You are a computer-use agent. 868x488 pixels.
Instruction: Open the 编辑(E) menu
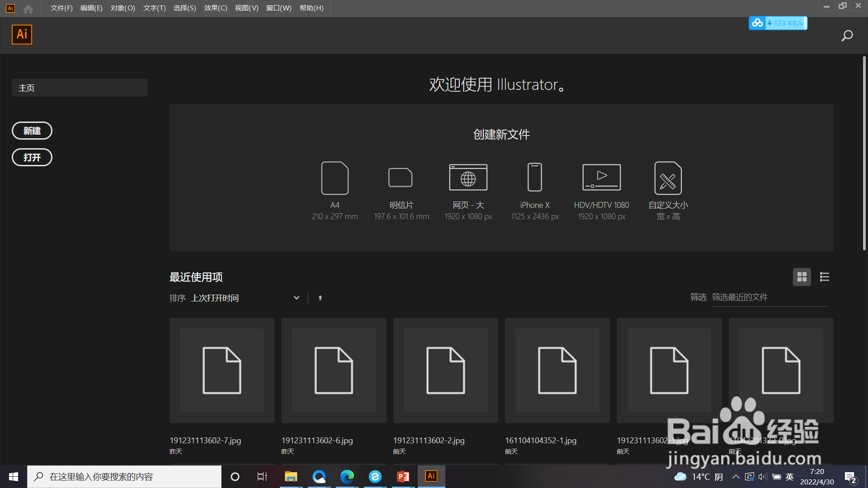pyautogui.click(x=91, y=8)
